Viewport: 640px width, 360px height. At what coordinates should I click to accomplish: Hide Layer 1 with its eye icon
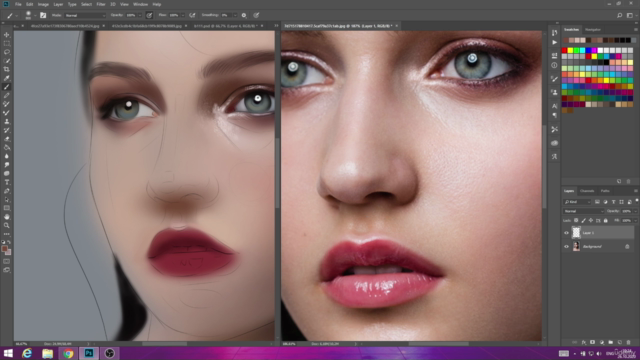566,233
